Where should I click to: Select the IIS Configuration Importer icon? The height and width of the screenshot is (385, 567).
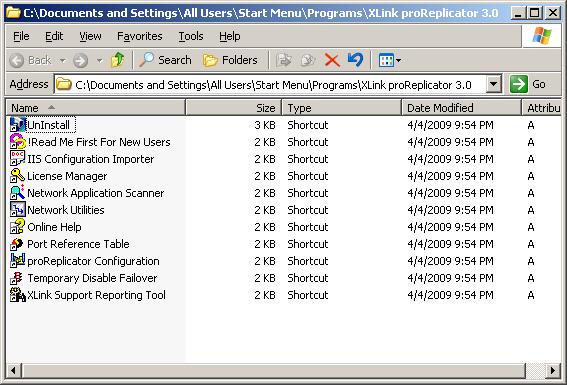(x=17, y=159)
